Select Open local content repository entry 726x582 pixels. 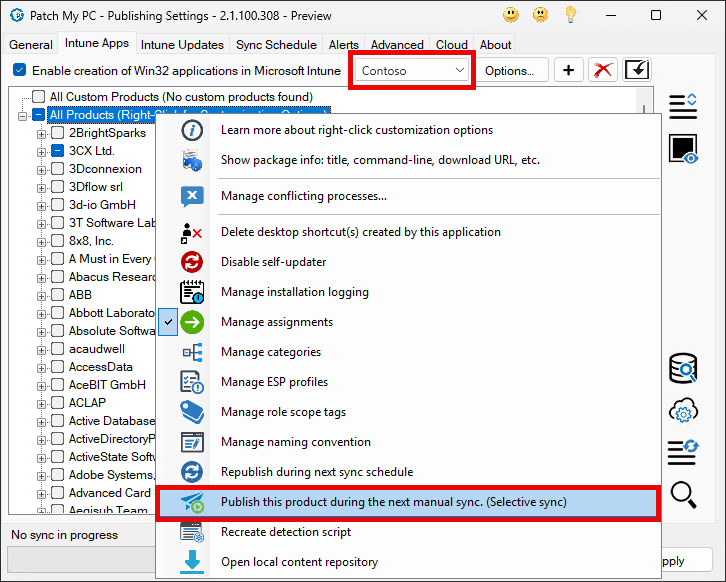(x=408, y=562)
